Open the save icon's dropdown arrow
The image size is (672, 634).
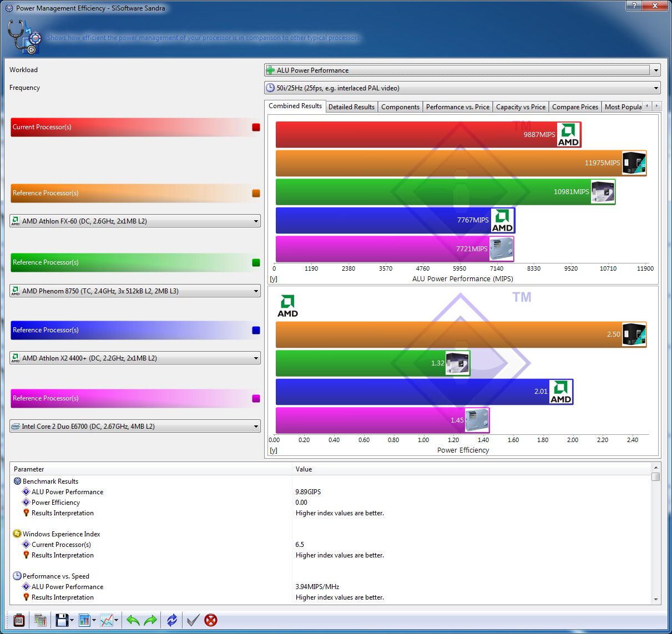[72, 620]
